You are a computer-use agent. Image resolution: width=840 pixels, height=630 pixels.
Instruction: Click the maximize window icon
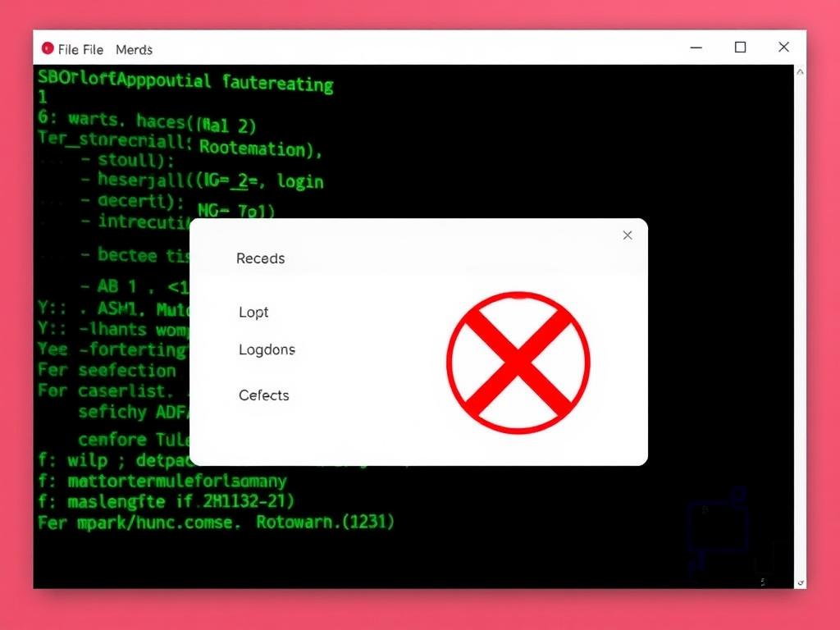740,47
